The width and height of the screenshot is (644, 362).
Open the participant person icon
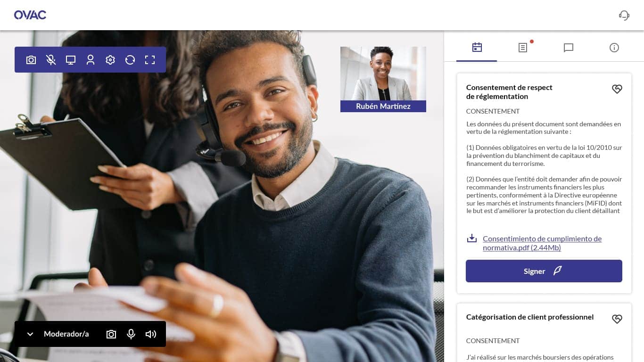91,60
